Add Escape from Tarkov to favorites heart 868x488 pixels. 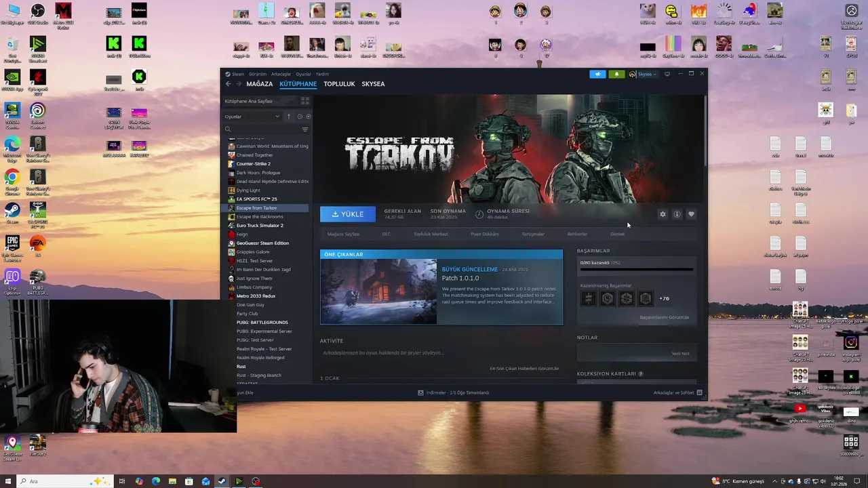pos(691,214)
